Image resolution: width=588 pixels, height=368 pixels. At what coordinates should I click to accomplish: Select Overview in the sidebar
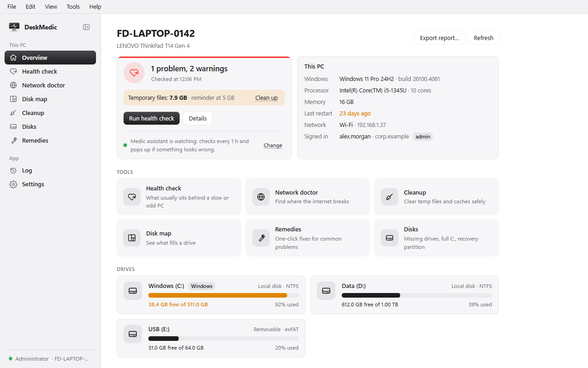click(x=50, y=57)
